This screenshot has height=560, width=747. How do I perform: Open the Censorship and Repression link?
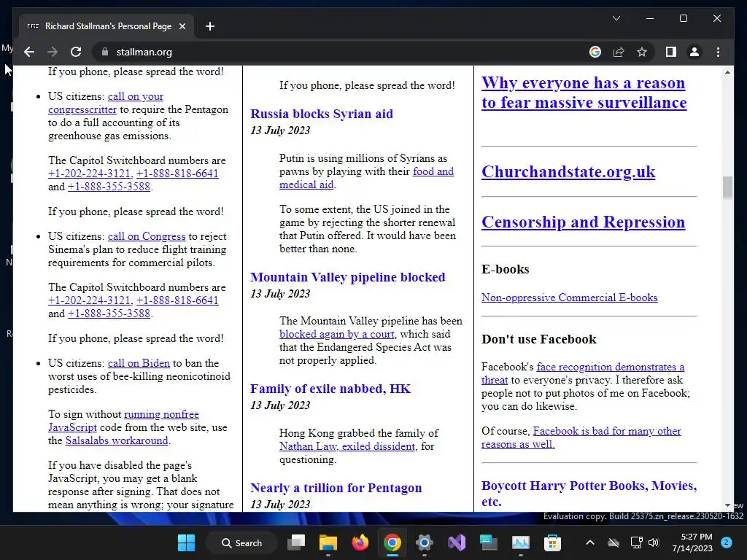(x=583, y=222)
